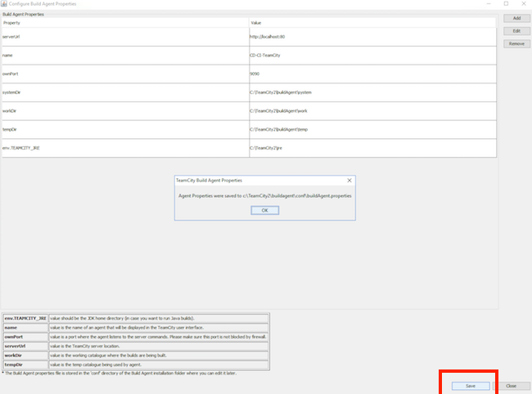This screenshot has width=532, height=394.
Task: Click the Add button
Action: click(516, 18)
